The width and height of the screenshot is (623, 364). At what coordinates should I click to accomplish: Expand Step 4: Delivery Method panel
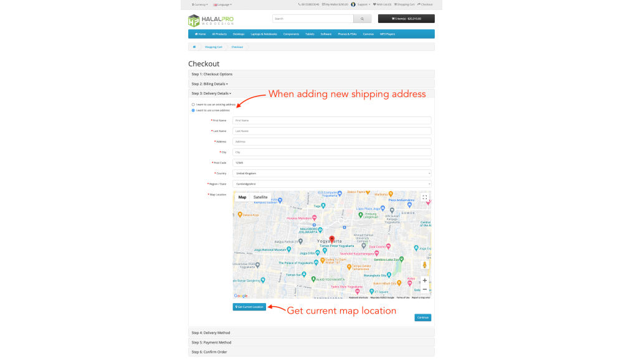pyautogui.click(x=211, y=333)
